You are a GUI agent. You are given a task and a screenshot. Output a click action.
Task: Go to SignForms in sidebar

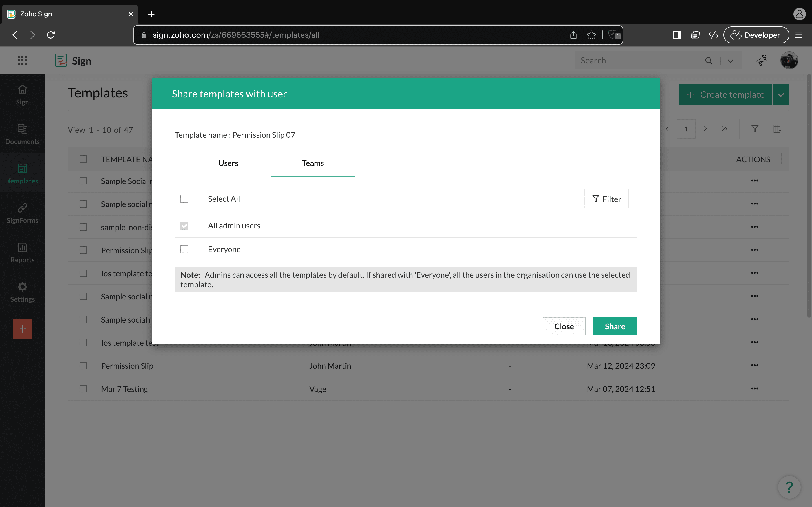[x=23, y=213]
